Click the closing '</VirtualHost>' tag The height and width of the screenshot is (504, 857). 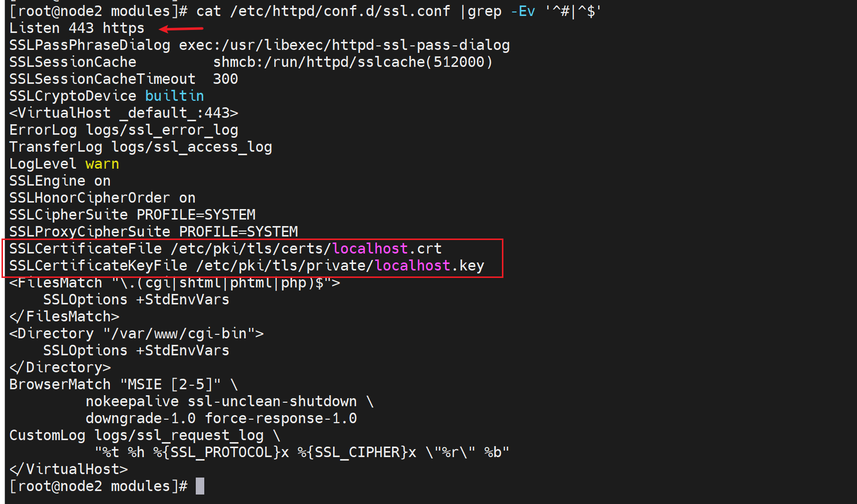pos(68,469)
